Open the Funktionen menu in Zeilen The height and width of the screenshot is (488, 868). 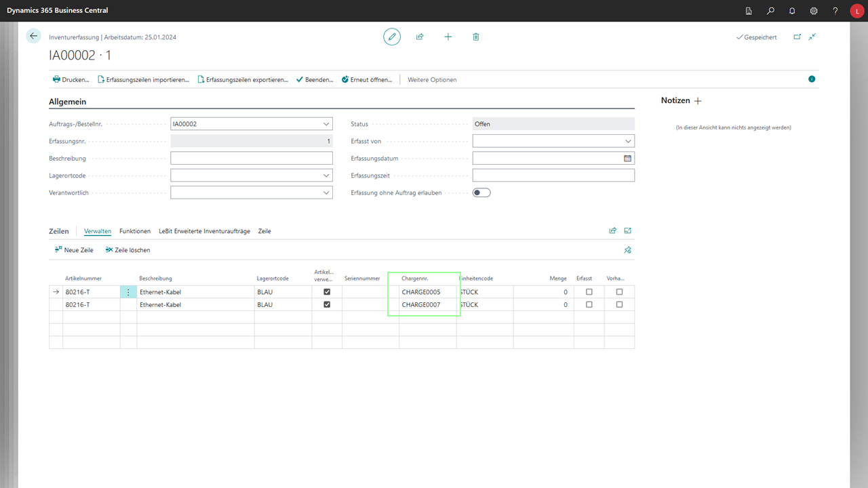tap(135, 231)
